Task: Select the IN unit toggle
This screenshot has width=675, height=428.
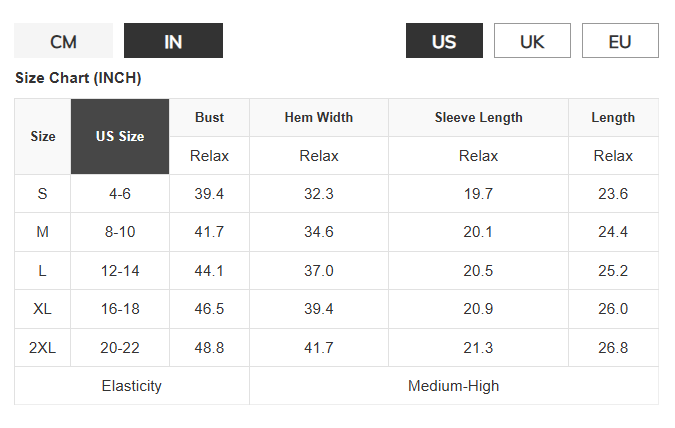Action: 173,40
